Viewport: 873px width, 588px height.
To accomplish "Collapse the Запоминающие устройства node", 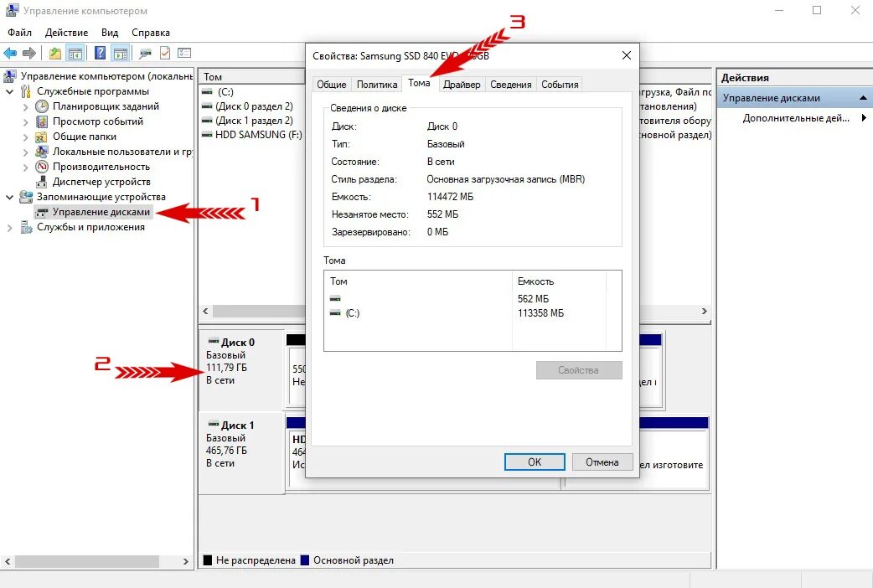I will [9, 197].
